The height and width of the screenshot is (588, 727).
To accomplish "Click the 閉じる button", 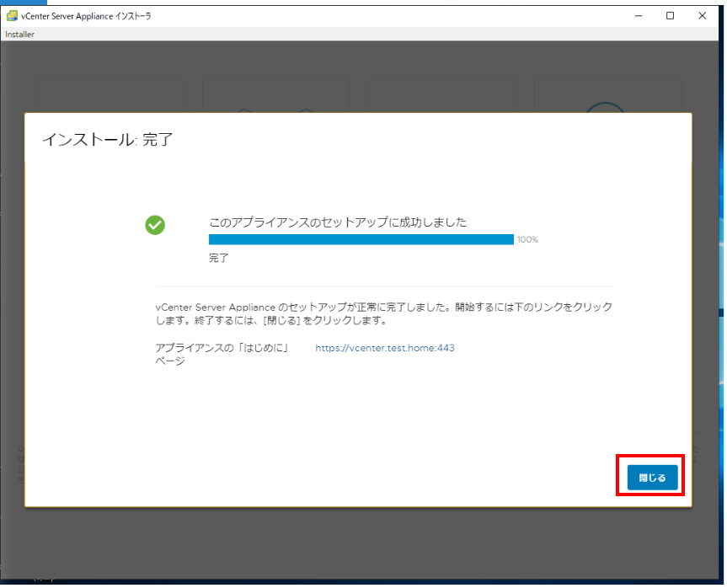I will pos(652,477).
